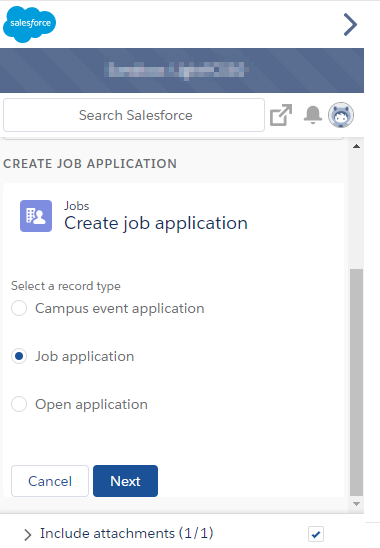Select the Open application radio button
The width and height of the screenshot is (380, 548).
[x=19, y=404]
